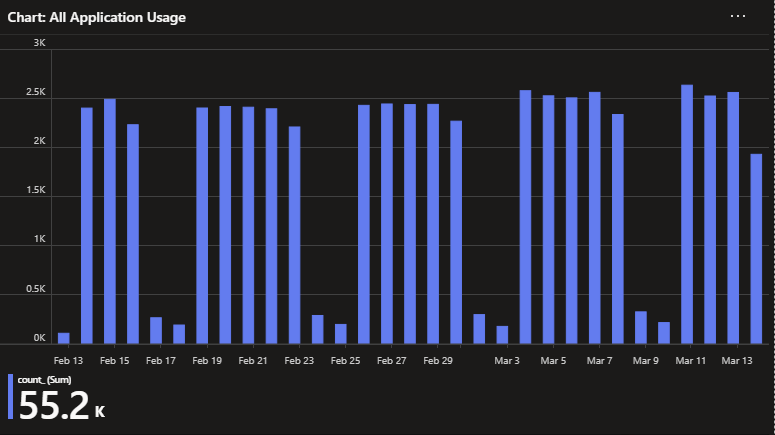Select the bar for Feb 21
Image resolution: width=775 pixels, height=435 pixels.
click(x=248, y=225)
